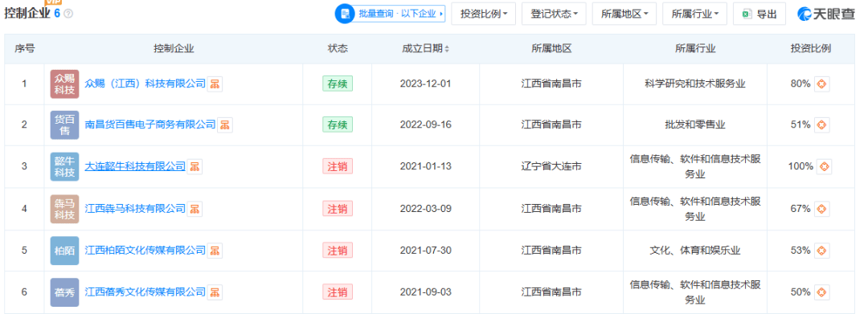The image size is (868, 314).
Task: Open the 江西犇马科技有限公司 company link
Action: point(135,209)
